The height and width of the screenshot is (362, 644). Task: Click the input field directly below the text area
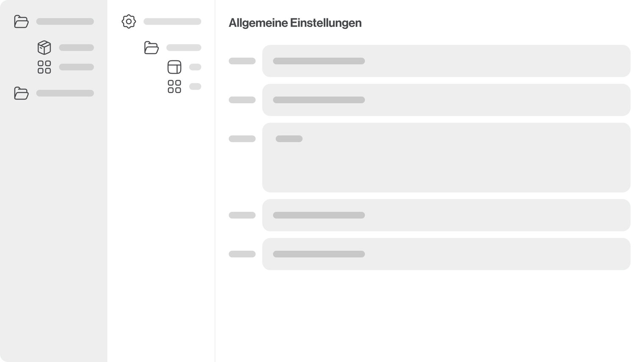click(446, 215)
